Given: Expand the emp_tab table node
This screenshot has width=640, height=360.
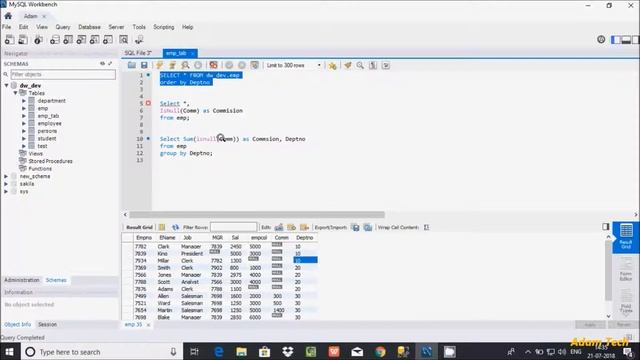Looking at the screenshot, I should (24, 116).
